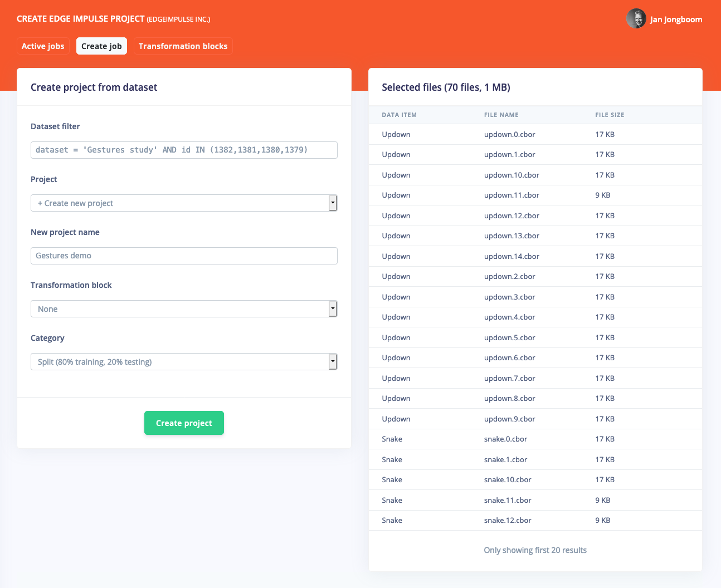Select the updown.12.cbor entry
This screenshot has width=721, height=588.
pos(511,215)
